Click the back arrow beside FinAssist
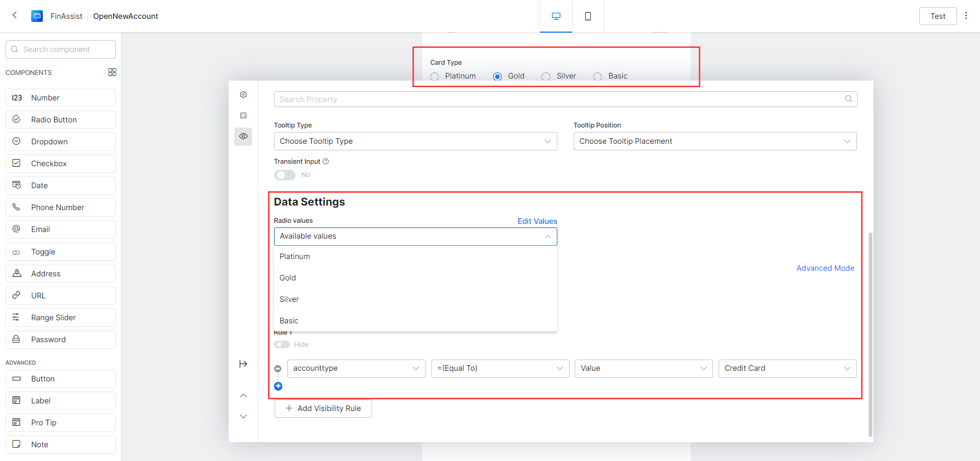The height and width of the screenshot is (461, 980). pos(15,15)
